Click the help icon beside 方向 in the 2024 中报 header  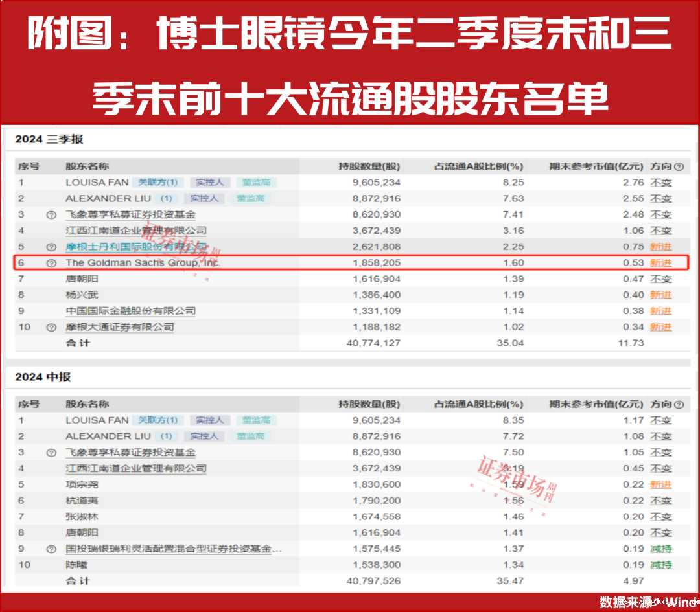[679, 405]
